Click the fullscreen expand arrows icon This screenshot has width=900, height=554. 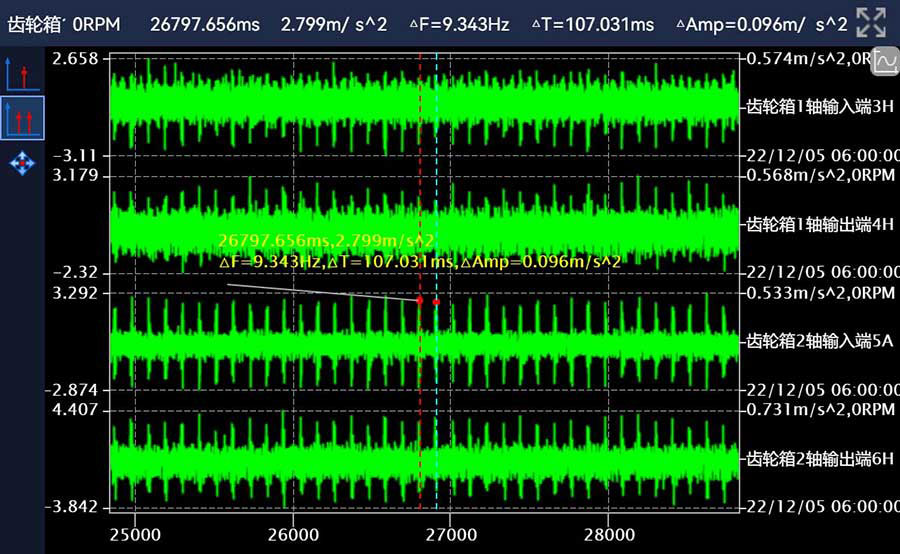pos(872,22)
